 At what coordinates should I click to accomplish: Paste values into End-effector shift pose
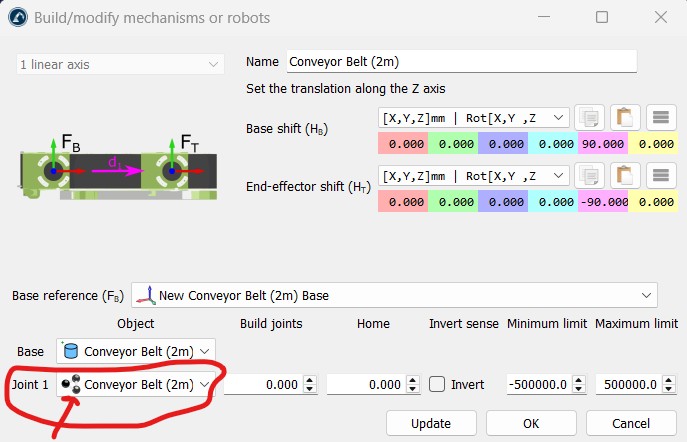[623, 176]
